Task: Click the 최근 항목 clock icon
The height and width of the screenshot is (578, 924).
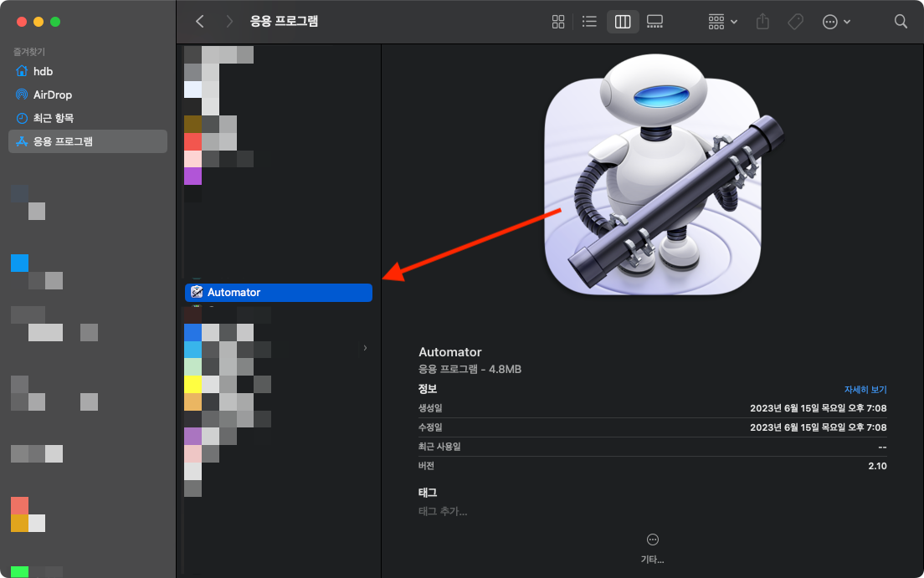Action: (22, 118)
